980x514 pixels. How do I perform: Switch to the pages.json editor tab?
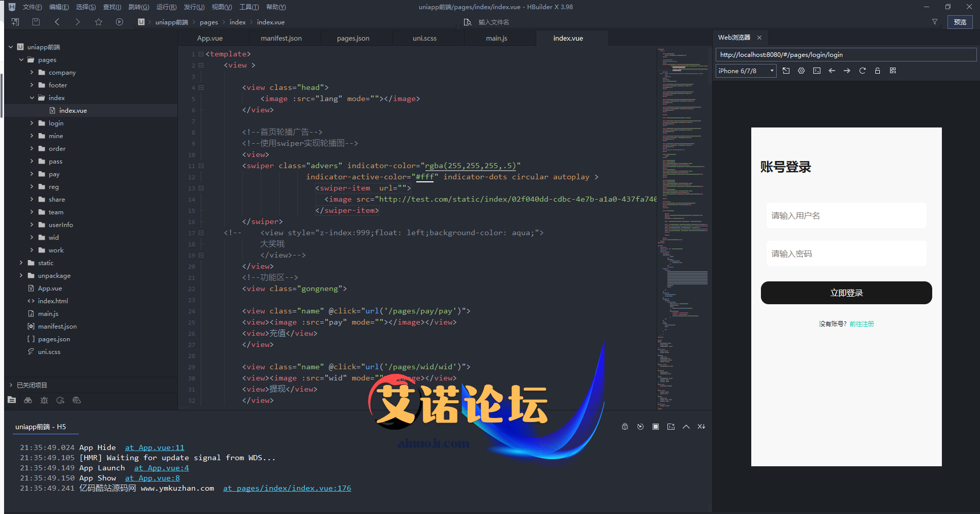coord(353,38)
